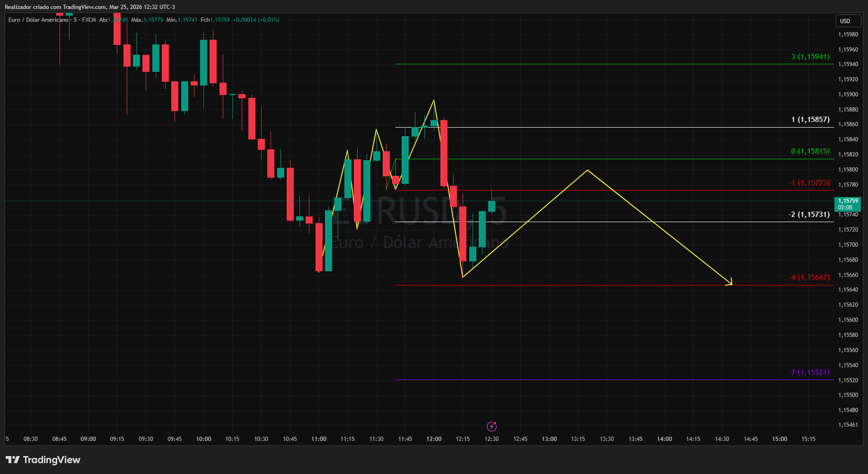This screenshot has height=474, width=868.
Task: Click the 12:00 label on time axis
Action: pyautogui.click(x=434, y=439)
